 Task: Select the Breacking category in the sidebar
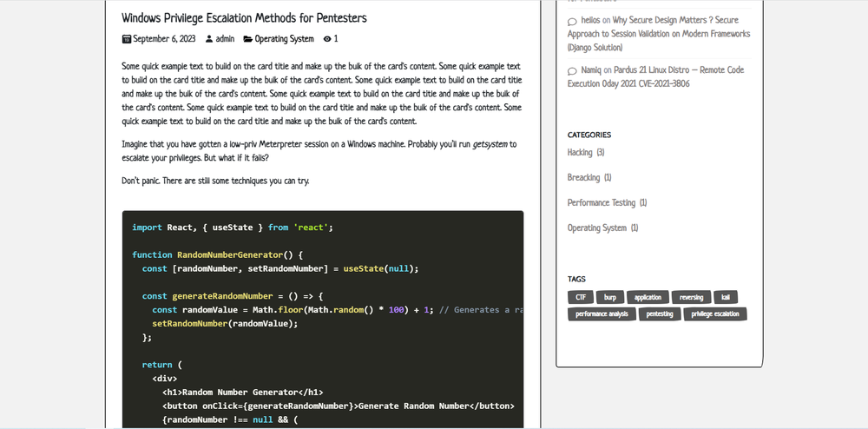tap(583, 178)
